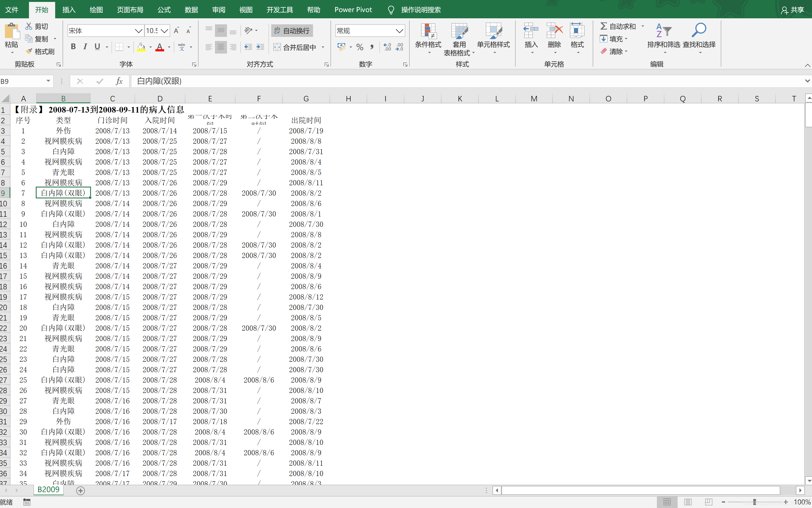
Task: Click the increase indent icon
Action: 260,47
